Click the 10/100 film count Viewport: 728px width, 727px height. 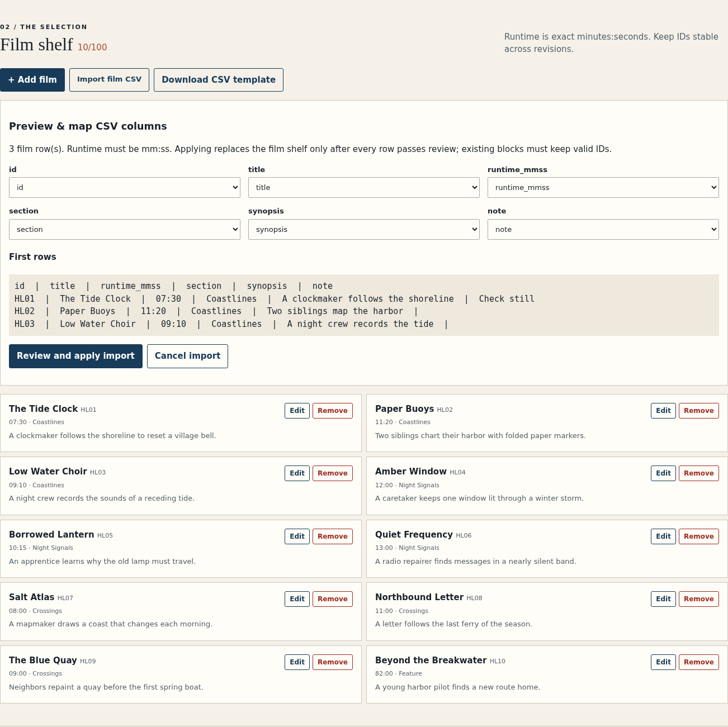tap(92, 47)
